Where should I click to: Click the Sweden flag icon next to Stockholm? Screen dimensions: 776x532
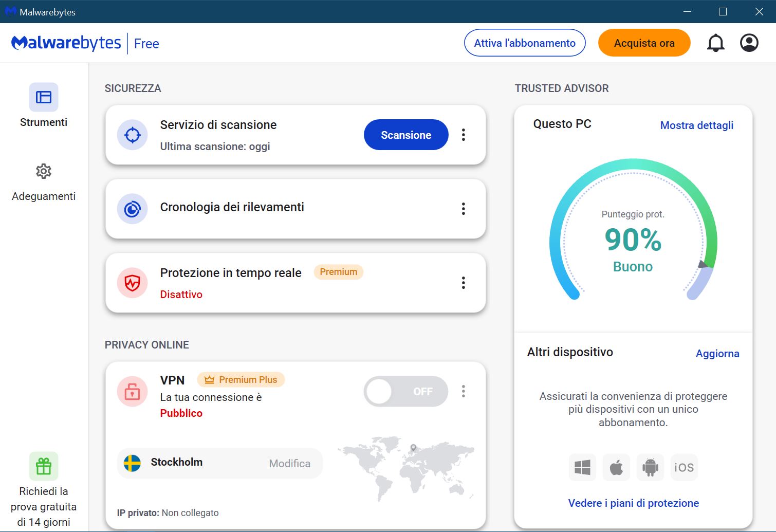pyautogui.click(x=133, y=463)
